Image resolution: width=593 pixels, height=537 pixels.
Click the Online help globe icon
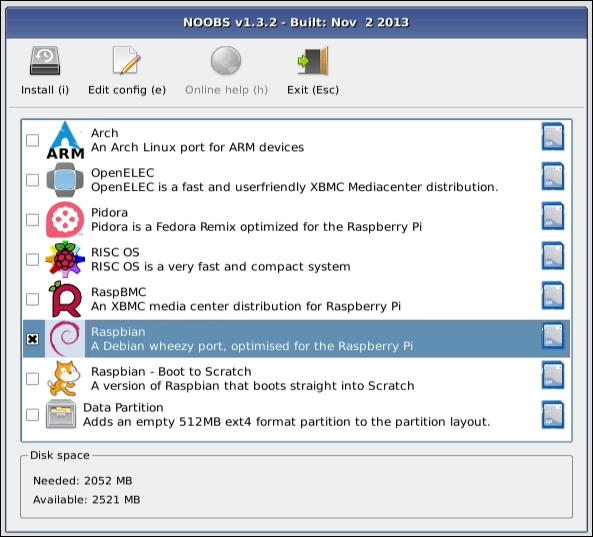click(x=226, y=61)
